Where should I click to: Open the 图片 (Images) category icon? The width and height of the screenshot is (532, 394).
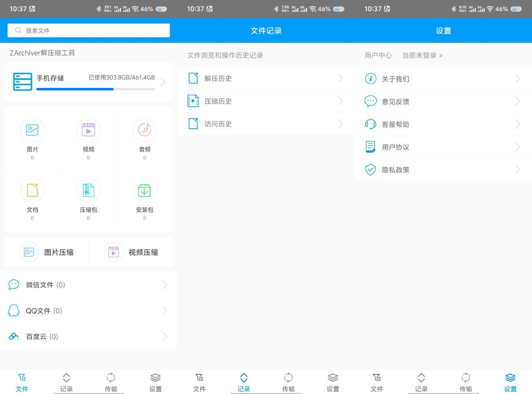tap(32, 130)
